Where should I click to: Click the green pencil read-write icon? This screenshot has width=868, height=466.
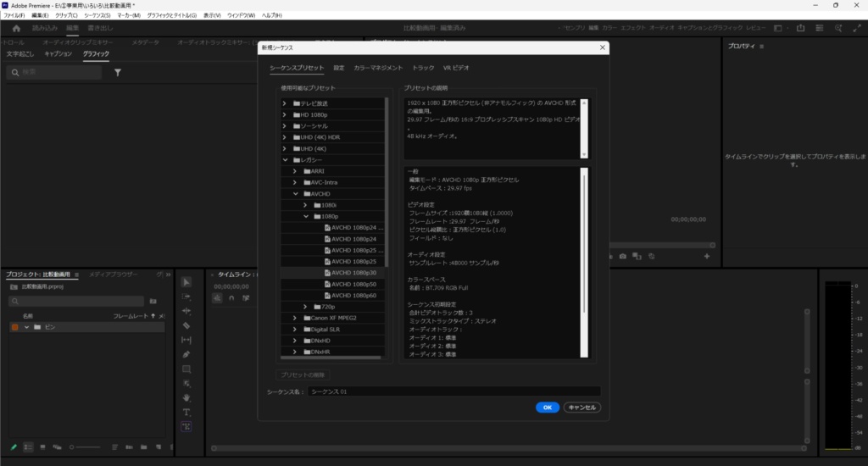(x=14, y=447)
